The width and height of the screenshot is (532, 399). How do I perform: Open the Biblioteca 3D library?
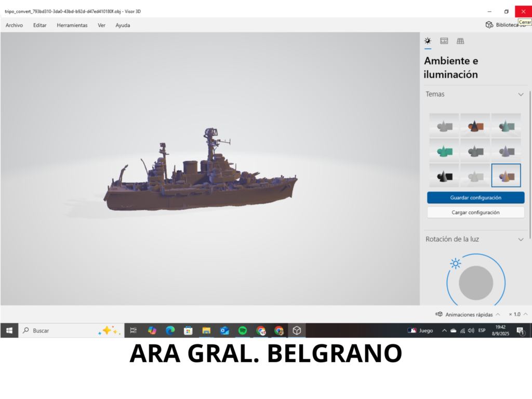coord(506,25)
